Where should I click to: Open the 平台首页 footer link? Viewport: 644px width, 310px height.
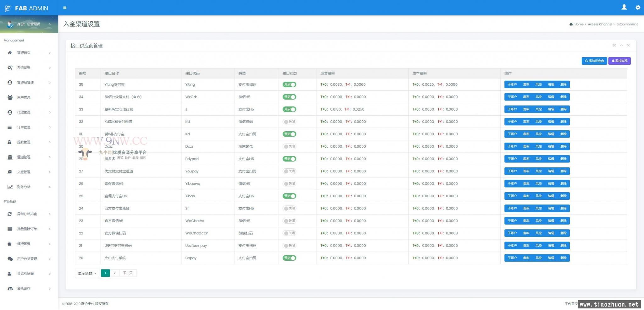tap(571, 303)
